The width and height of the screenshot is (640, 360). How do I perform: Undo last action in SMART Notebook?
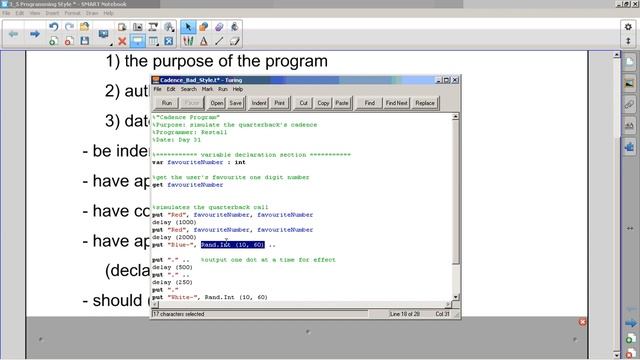[53, 27]
